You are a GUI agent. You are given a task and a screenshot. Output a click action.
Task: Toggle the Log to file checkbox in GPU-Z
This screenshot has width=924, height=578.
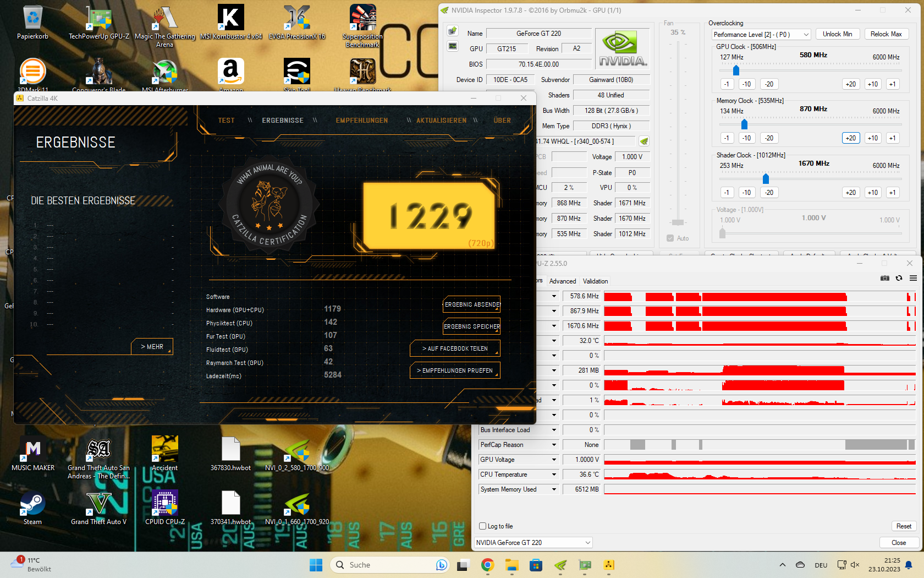[482, 526]
